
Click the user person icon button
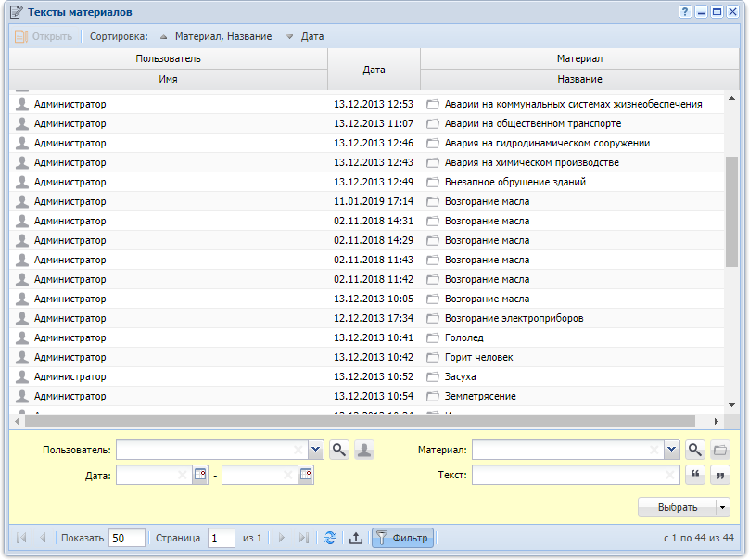point(364,450)
